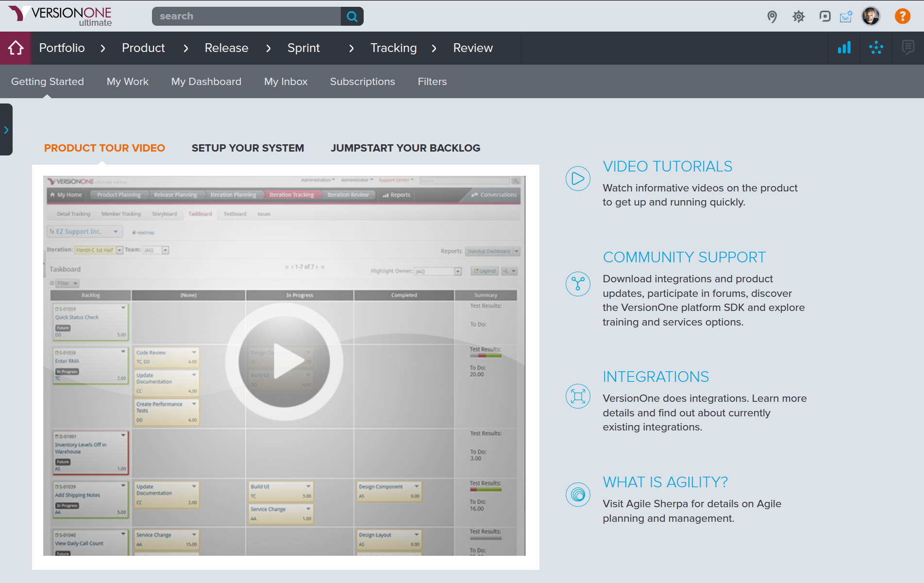Click the text 'Visit Agile Sherpa for details on Agile'

tap(692, 504)
